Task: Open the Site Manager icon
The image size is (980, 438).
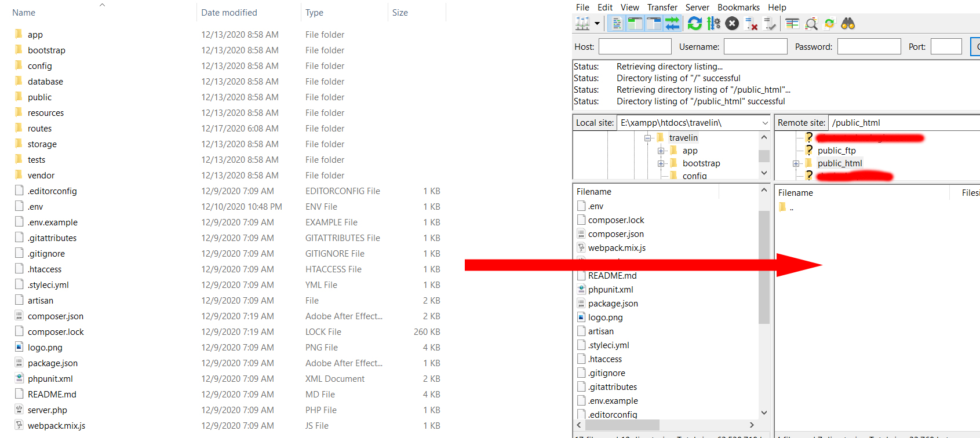Action: (582, 24)
